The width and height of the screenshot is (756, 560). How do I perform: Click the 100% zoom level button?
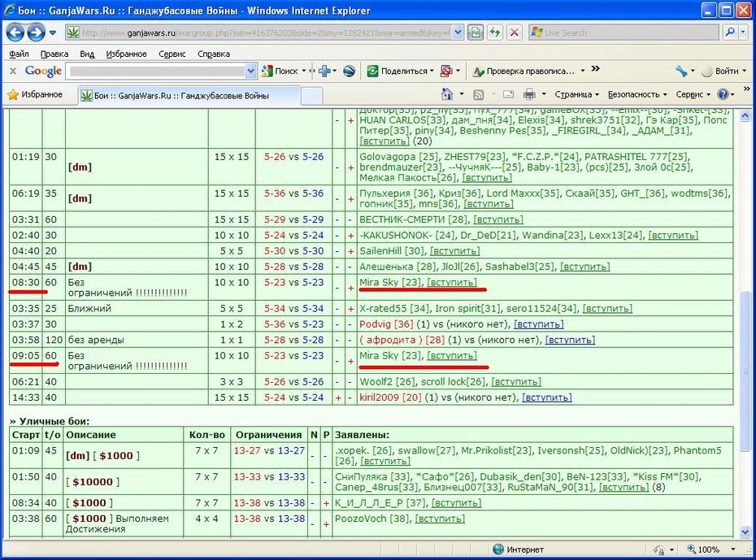[x=704, y=549]
